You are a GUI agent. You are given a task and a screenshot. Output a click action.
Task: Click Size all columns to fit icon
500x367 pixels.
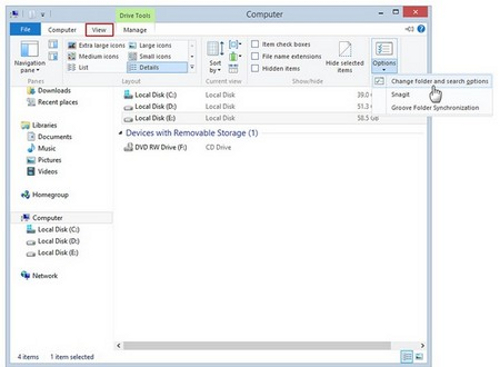[x=233, y=68]
